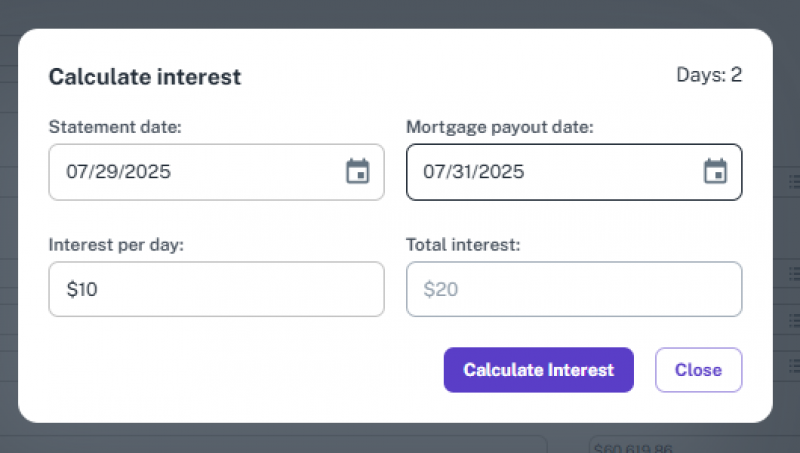Click the "Days: 2" counter text

click(x=709, y=75)
